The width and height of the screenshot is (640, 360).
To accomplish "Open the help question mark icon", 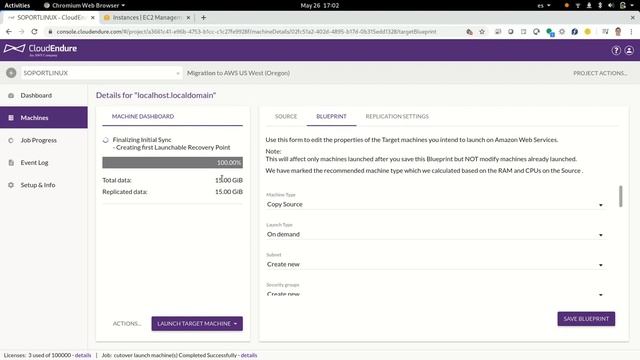I will [616, 50].
